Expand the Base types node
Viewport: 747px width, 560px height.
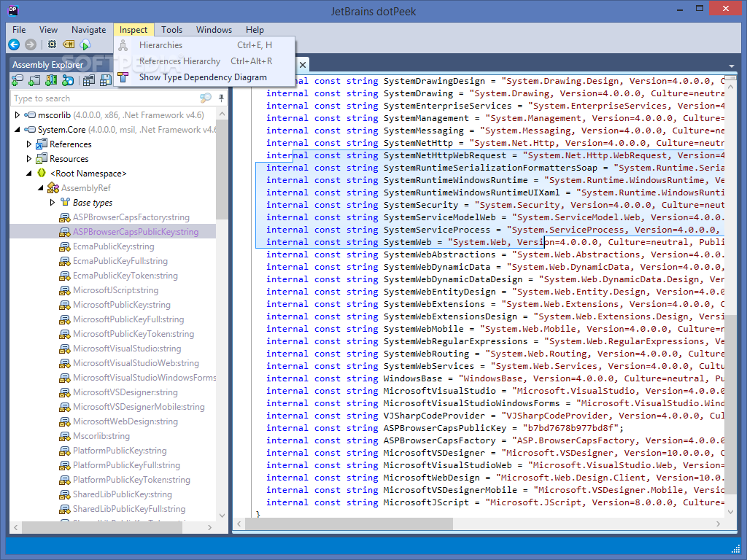coord(53,203)
